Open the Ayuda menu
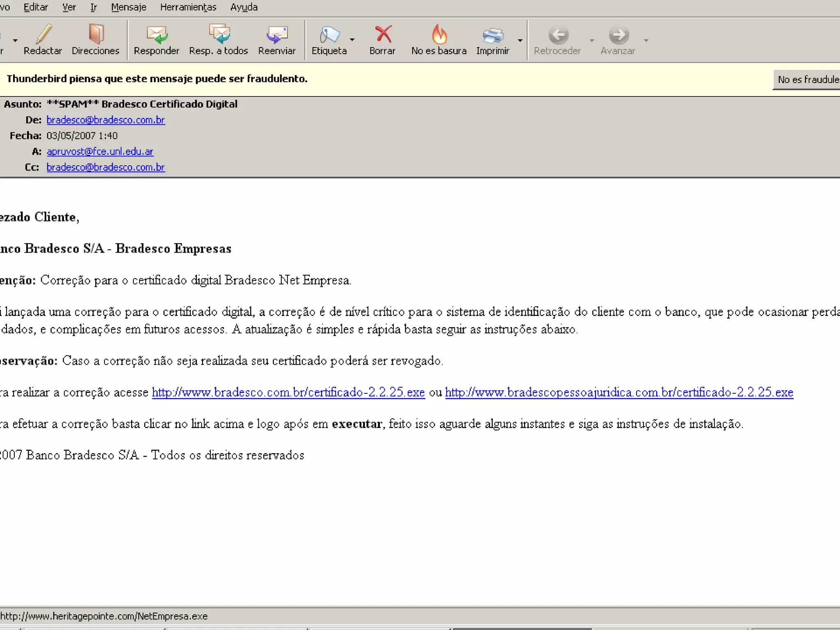Screen dimensions: 840x630 (x=244, y=7)
